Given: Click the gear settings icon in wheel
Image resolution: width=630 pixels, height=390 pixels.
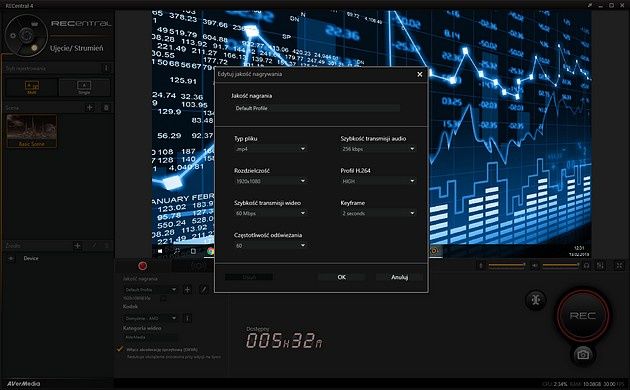Looking at the screenshot, I should coord(13,36).
